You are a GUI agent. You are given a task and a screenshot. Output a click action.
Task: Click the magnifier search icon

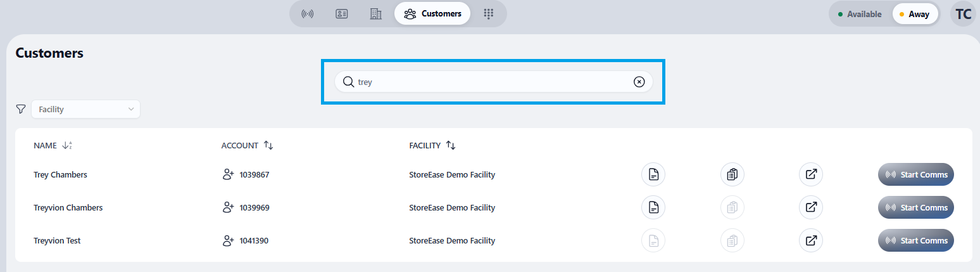[348, 82]
